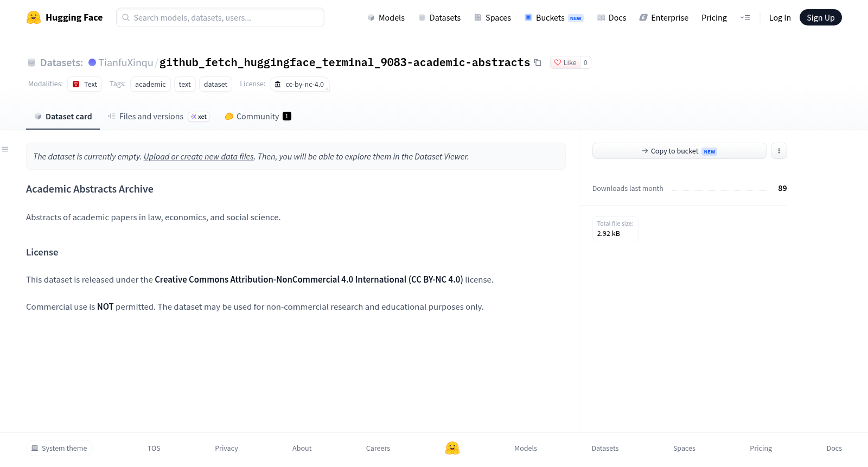This screenshot has height=467, width=868.
Task: Go to Spaces in top navigation
Action: click(493, 17)
